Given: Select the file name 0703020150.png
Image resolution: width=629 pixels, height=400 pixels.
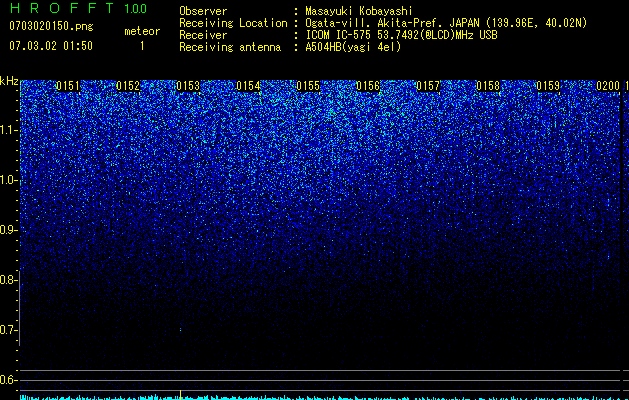Looking at the screenshot, I should [x=51, y=27].
